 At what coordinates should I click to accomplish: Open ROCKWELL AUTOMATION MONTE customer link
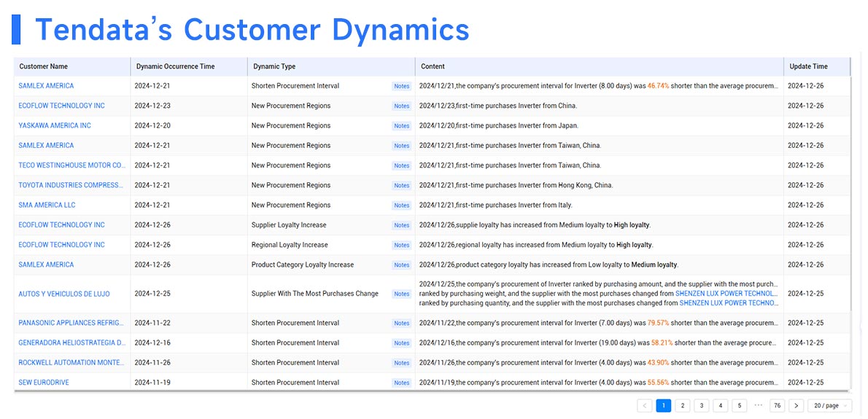71,363
